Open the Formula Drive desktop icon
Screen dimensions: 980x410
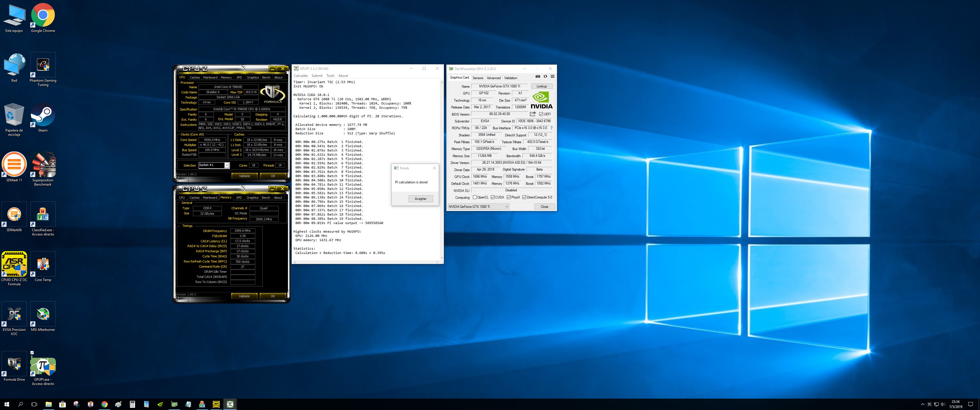coord(14,366)
